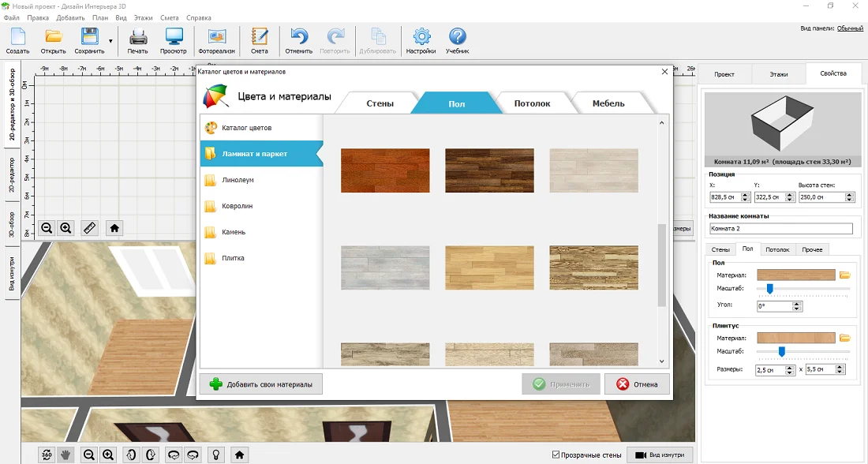Increase Высота стен height spinner
868x464 pixels.
(x=848, y=195)
